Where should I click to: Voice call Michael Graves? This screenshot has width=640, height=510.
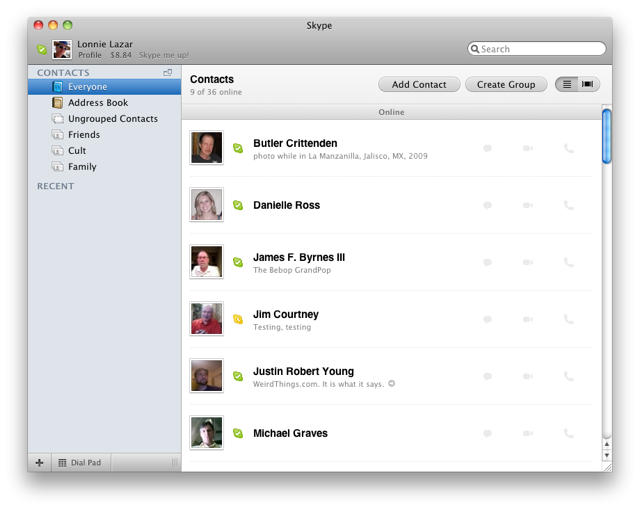(x=569, y=433)
